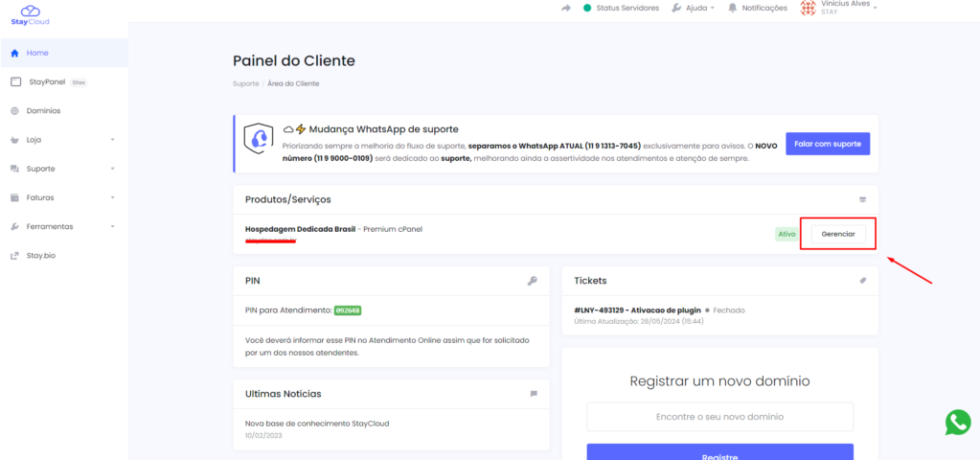
Task: Click the Suporte chat icon
Action: pos(15,169)
